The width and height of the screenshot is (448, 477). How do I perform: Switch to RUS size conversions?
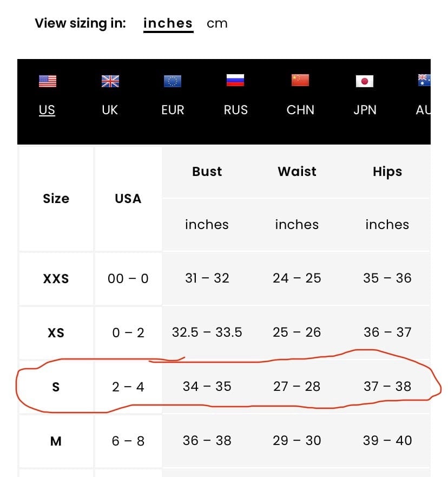(235, 110)
